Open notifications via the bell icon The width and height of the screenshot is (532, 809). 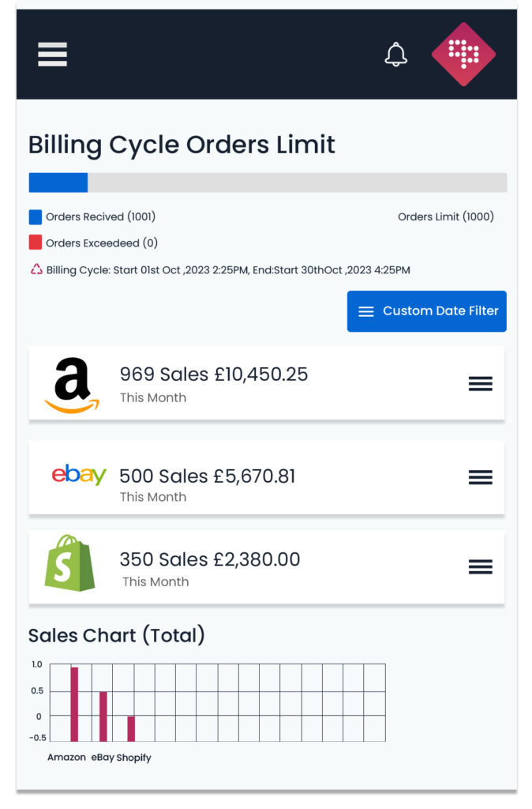click(x=396, y=55)
